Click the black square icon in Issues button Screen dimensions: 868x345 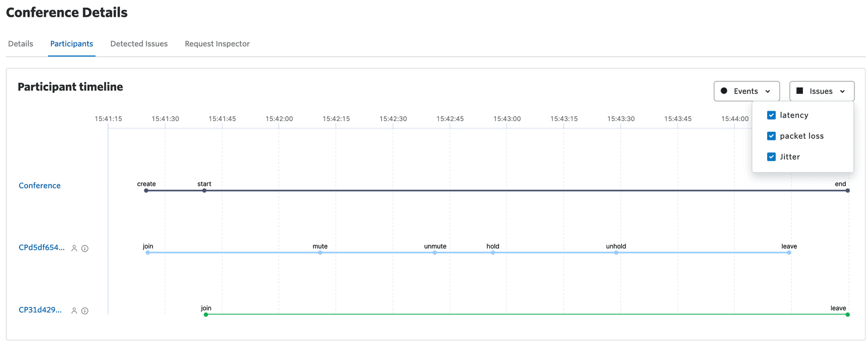[x=799, y=91]
